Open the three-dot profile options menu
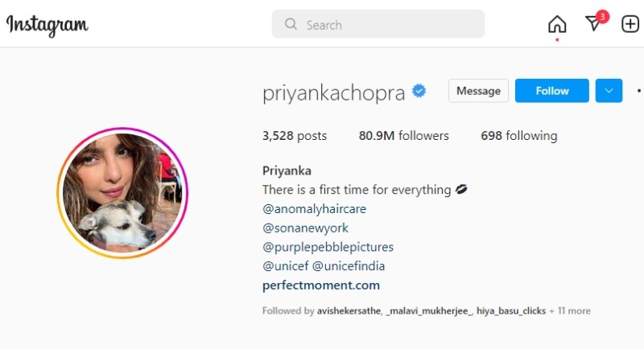644x349 pixels. (639, 91)
